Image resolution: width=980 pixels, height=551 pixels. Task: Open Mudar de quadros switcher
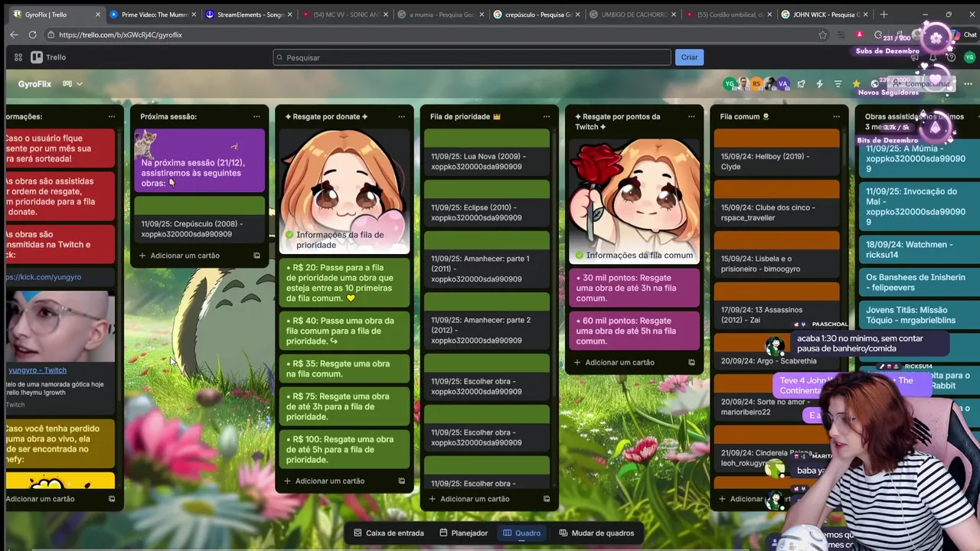coord(595,533)
